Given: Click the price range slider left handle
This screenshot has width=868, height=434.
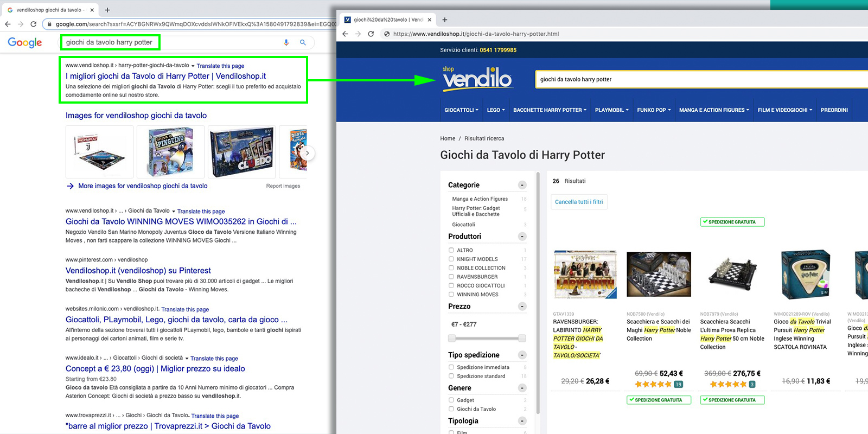Looking at the screenshot, I should coord(452,339).
